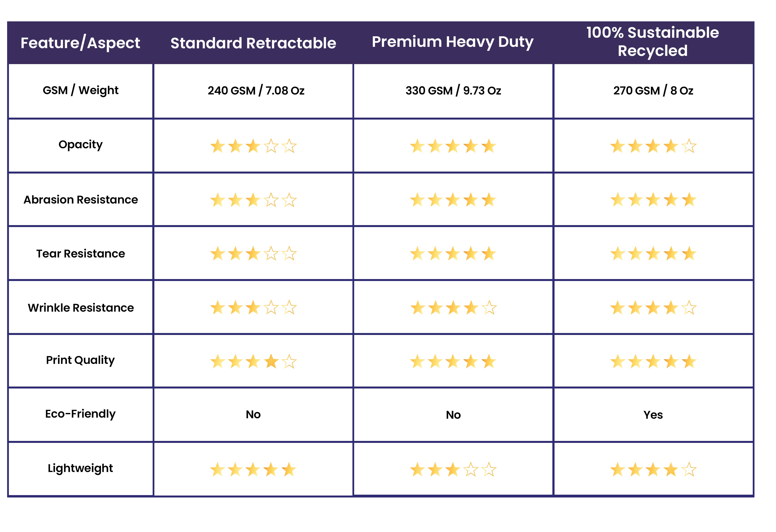The image size is (776, 532).
Task: Click the Premium Heavy Duty Wrinkle Resistance stars
Action: click(453, 308)
